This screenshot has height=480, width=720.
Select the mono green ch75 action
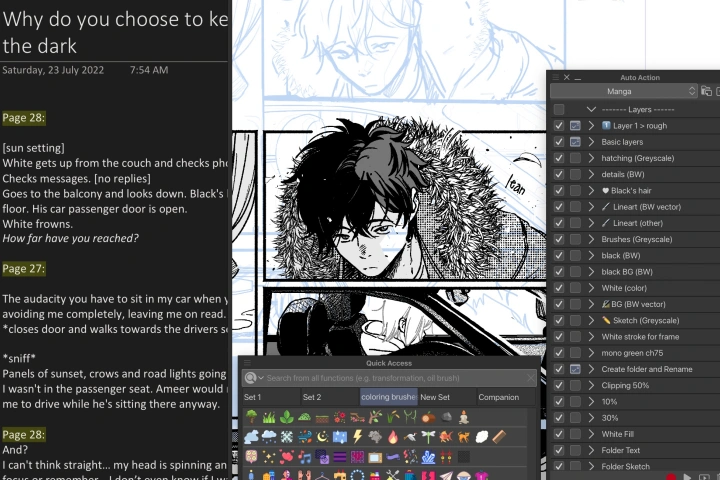point(632,353)
